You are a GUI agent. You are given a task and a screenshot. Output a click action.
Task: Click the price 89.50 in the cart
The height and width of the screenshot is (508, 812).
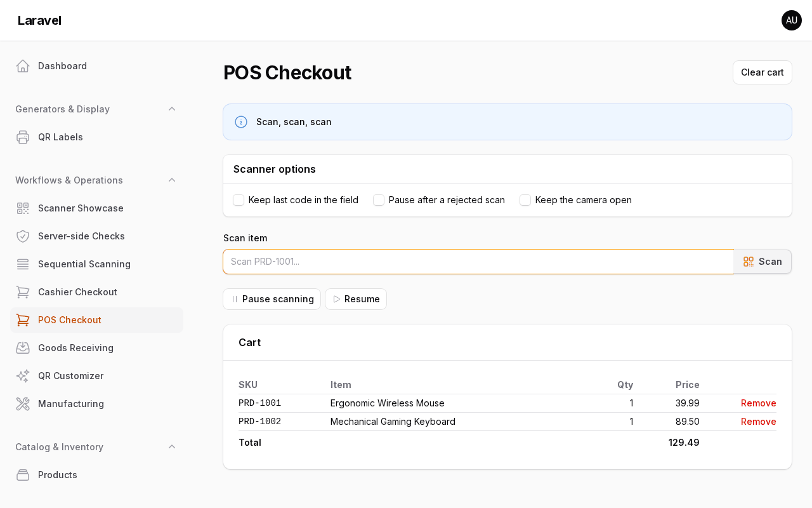tap(688, 422)
